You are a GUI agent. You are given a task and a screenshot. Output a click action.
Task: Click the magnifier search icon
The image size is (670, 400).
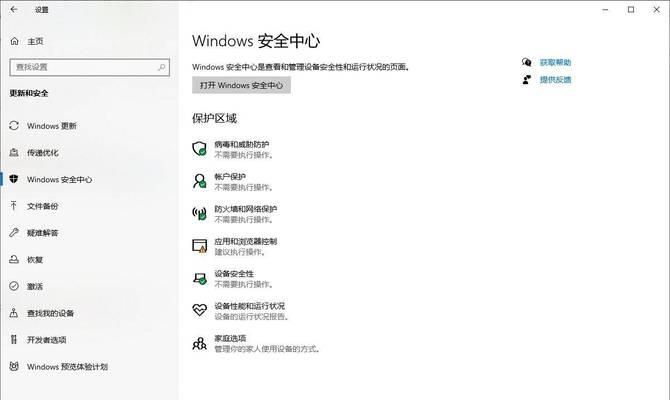(x=162, y=67)
